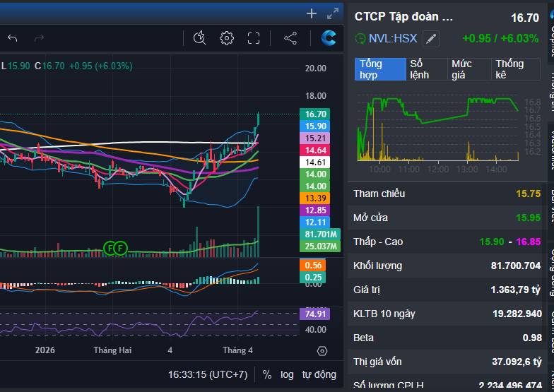Click the share chart icon
Screen dimensions: 554x392
click(x=290, y=38)
